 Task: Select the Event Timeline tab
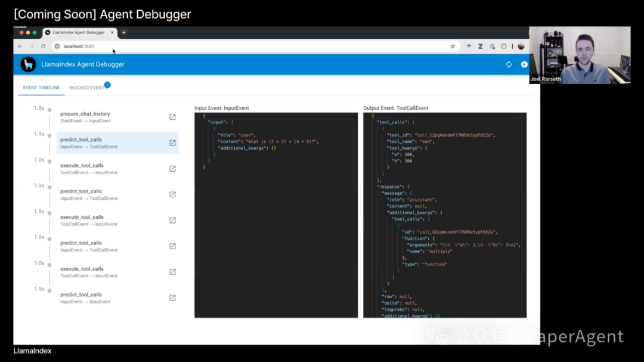pos(41,88)
